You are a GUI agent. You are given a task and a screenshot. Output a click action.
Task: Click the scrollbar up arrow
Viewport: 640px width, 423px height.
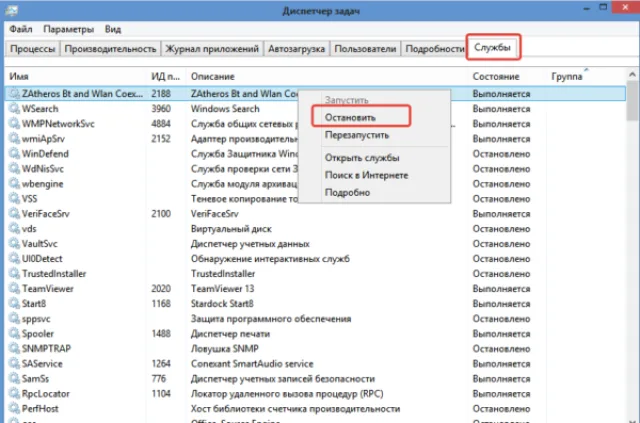click(632, 75)
